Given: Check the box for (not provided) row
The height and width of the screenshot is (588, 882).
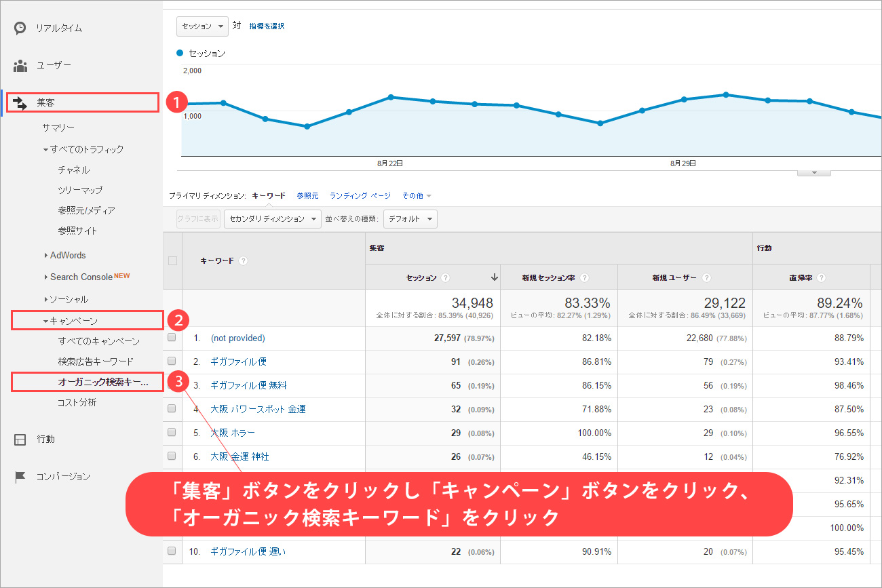Looking at the screenshot, I should point(172,337).
